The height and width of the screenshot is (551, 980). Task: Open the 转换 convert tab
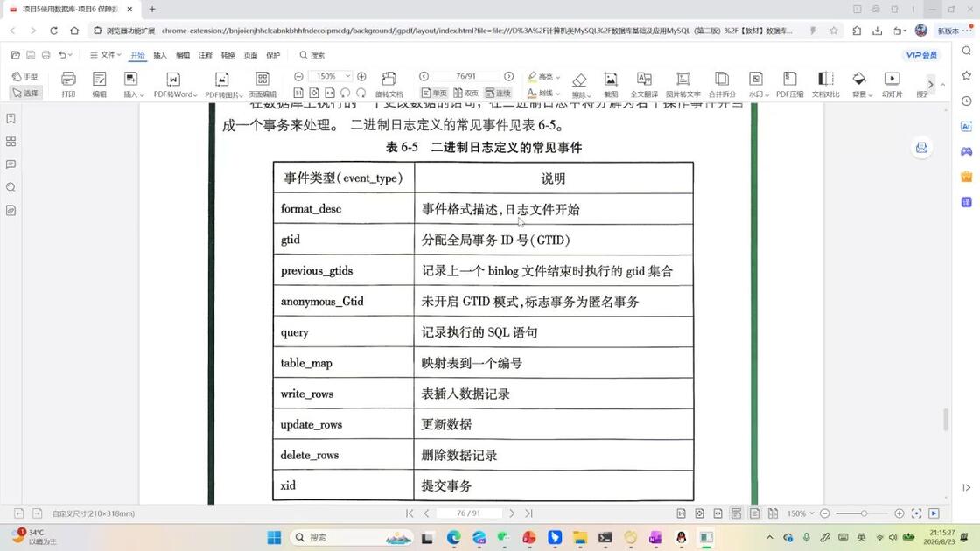point(228,55)
